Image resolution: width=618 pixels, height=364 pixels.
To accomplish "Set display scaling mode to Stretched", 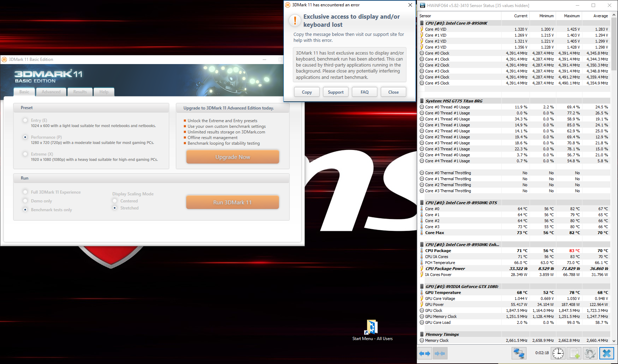I will (x=115, y=208).
